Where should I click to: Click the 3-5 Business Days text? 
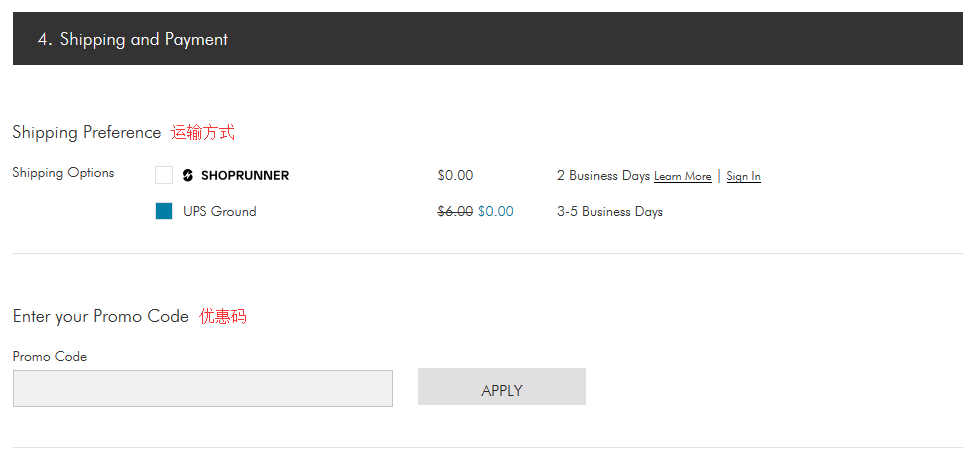click(610, 211)
